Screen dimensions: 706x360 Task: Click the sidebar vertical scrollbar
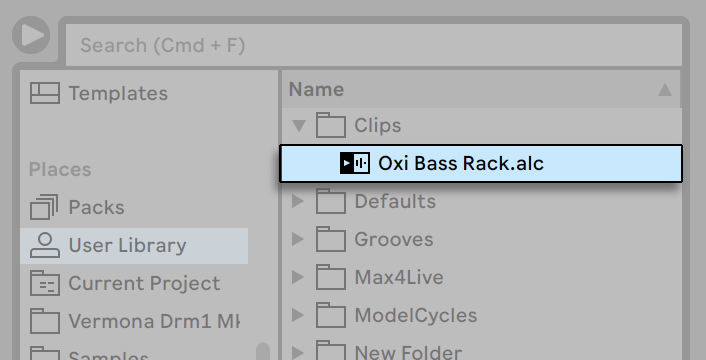[262, 351]
